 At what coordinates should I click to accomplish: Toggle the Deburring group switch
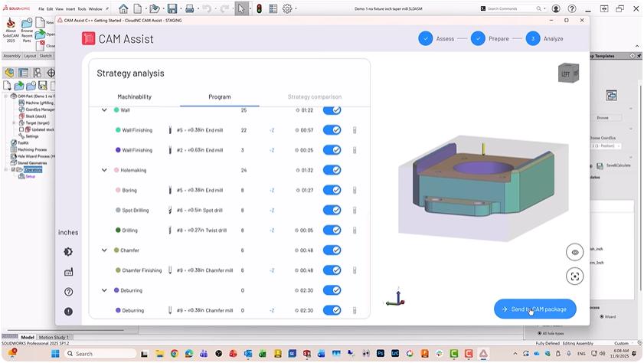332,290
